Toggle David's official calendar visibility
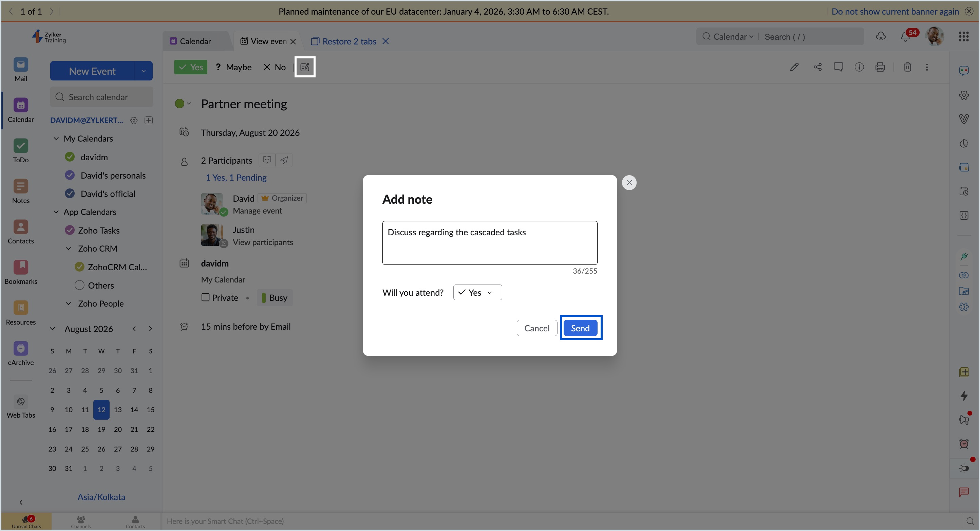 click(x=70, y=194)
